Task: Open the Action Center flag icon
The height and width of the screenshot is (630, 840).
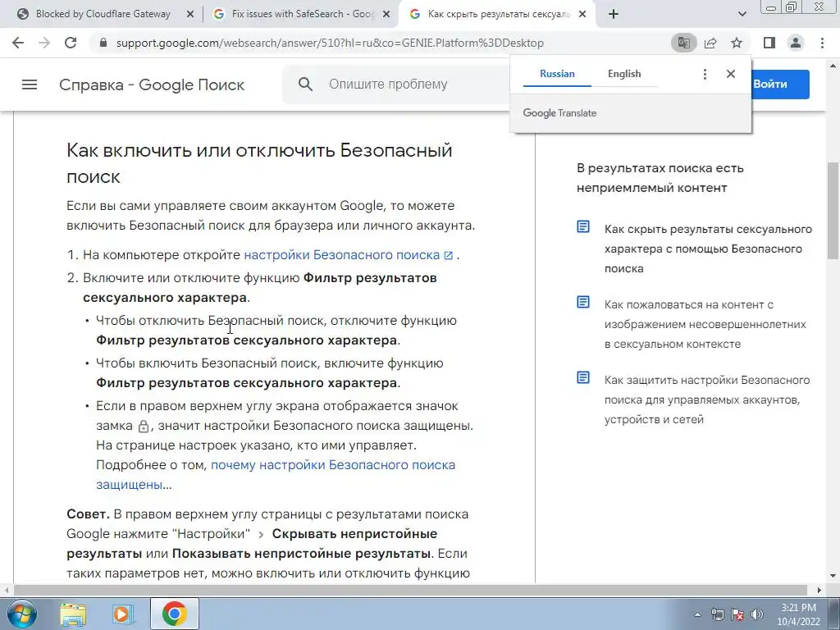Action: 737,614
